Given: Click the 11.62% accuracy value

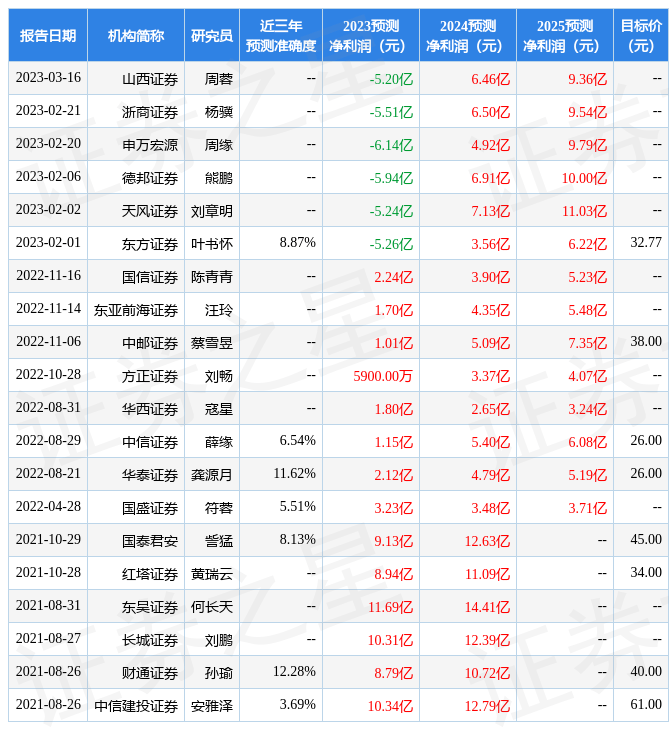Looking at the screenshot, I should (294, 474).
